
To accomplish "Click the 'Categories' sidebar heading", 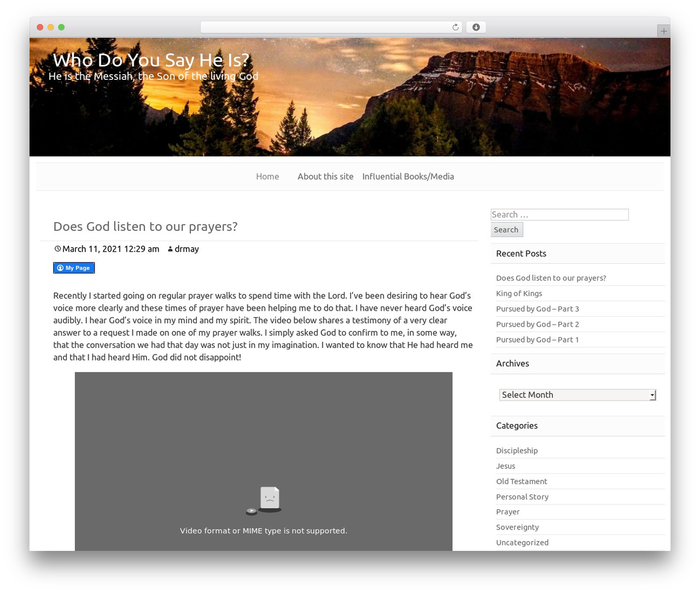I will pyautogui.click(x=517, y=426).
